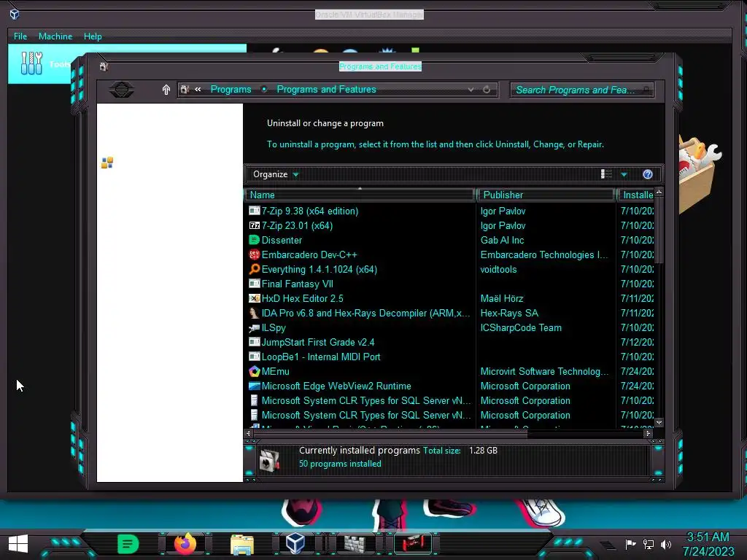Image resolution: width=747 pixels, height=560 pixels.
Task: Select the Microsoft Edge WebView2 Runtime icon
Action: point(255,386)
